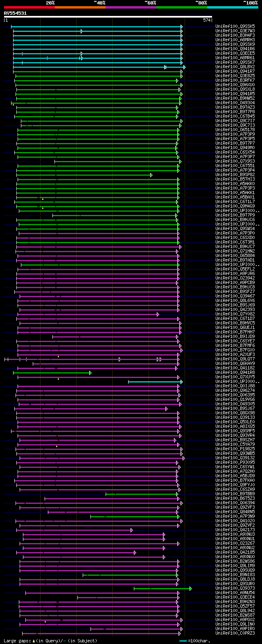Click the green ~80% identity legend segment
Screen dimensions: 262x644
coord(181,7)
